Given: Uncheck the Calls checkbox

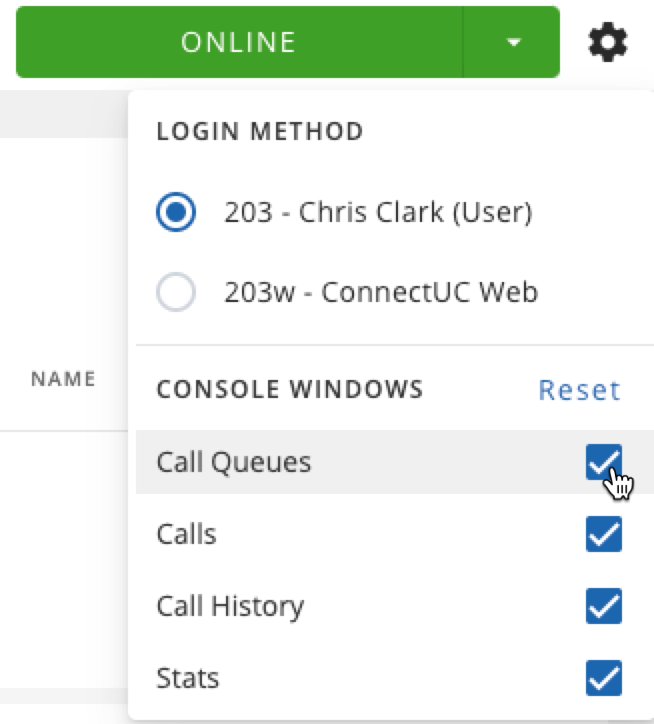Looking at the screenshot, I should point(604,534).
